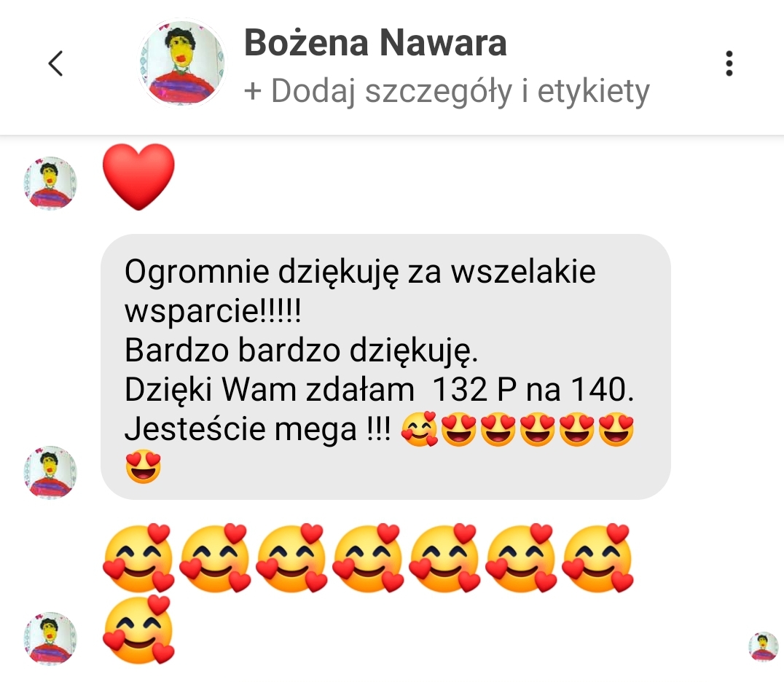784x682 pixels.
Task: Open Bożena Nawara's header profile picture
Action: 181,63
